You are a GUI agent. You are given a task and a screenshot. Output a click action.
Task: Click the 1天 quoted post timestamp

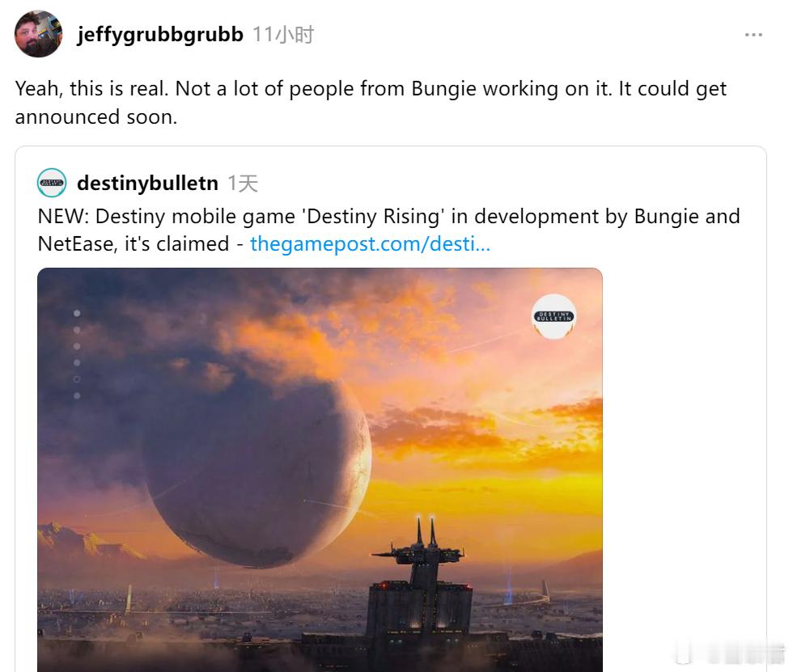(243, 183)
